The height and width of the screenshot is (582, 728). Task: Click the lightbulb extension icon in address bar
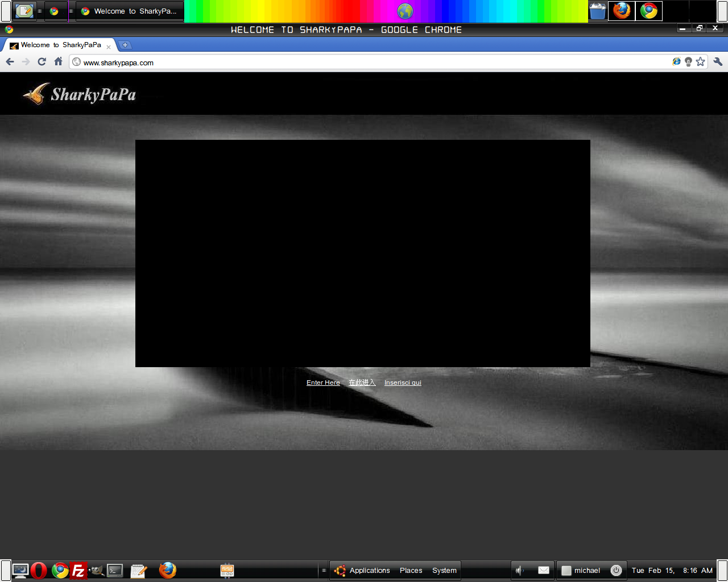pyautogui.click(x=688, y=62)
